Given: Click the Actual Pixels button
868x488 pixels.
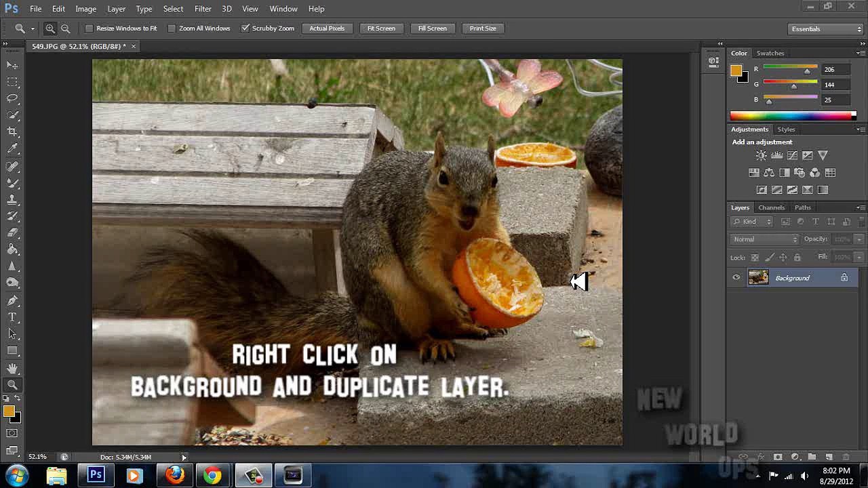Looking at the screenshot, I should [x=327, y=28].
